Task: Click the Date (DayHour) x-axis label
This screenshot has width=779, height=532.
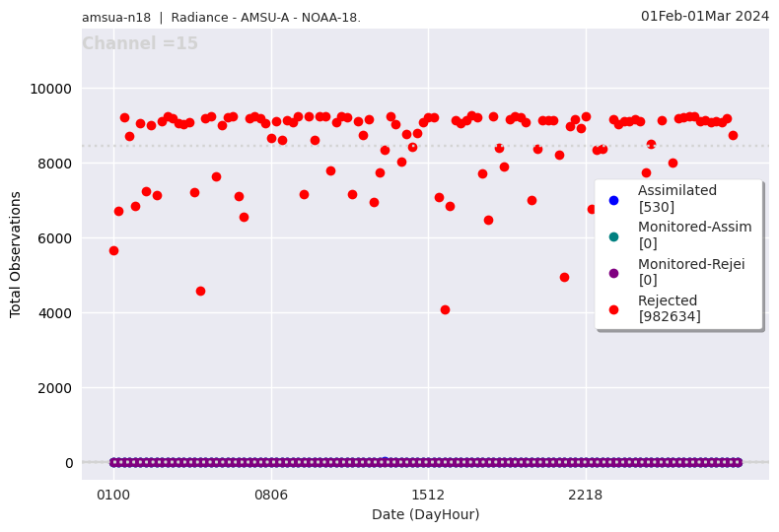Action: click(x=425, y=514)
